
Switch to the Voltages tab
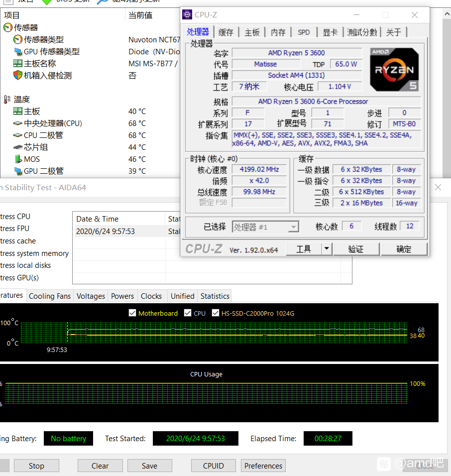[x=91, y=296]
